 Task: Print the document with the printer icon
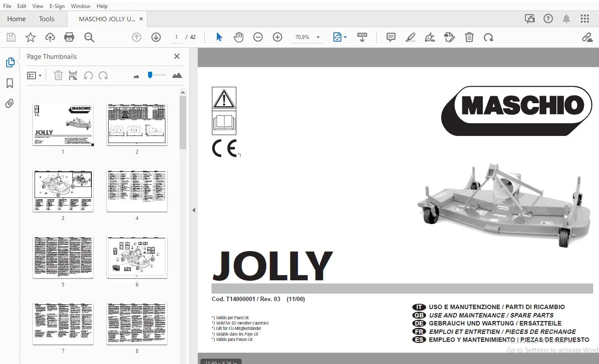tap(69, 38)
